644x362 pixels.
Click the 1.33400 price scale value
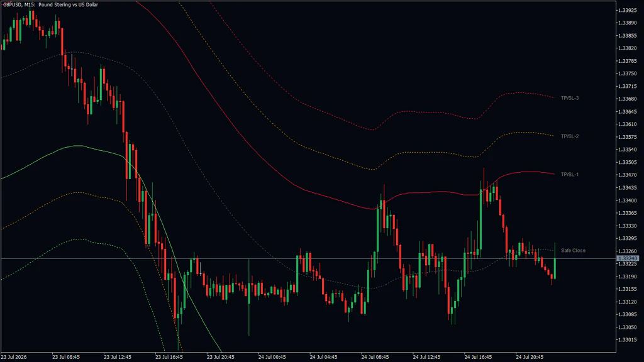coord(628,200)
